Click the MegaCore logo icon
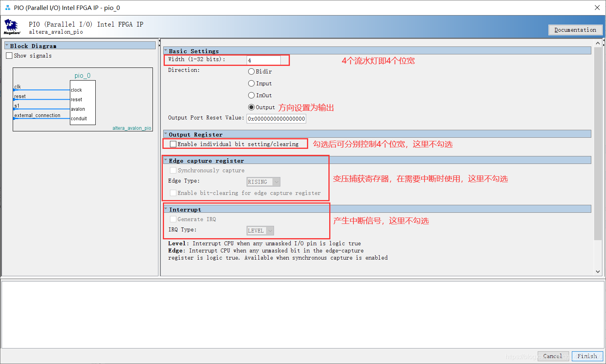606x364 pixels. point(12,27)
